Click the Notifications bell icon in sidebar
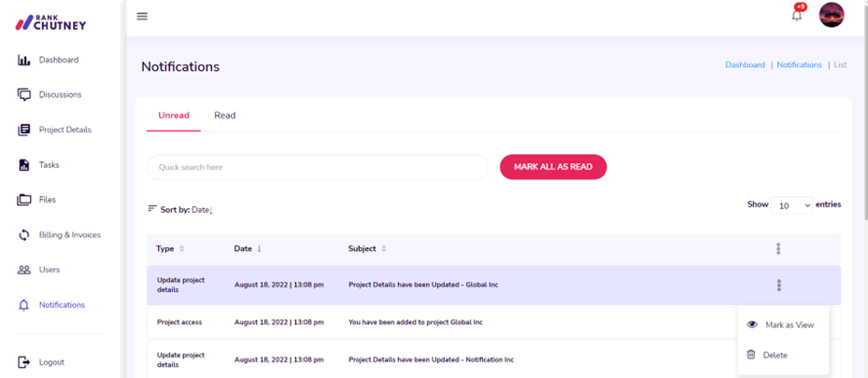 click(x=23, y=305)
